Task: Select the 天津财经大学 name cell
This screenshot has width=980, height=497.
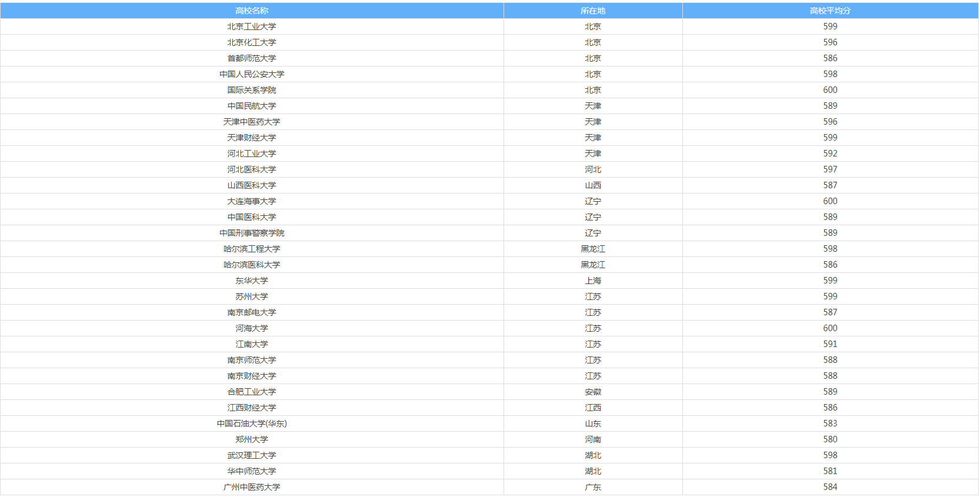Action: [252, 138]
